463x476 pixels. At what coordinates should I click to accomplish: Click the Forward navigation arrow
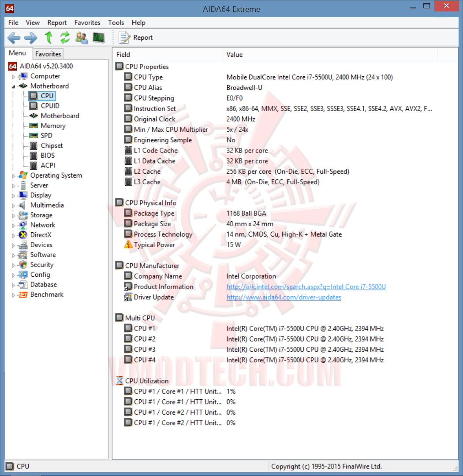click(x=31, y=37)
